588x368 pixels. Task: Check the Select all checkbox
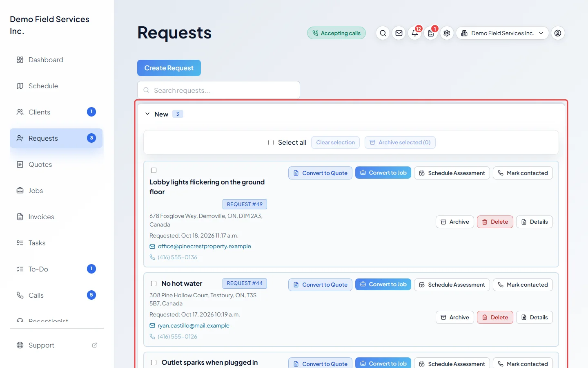(271, 142)
